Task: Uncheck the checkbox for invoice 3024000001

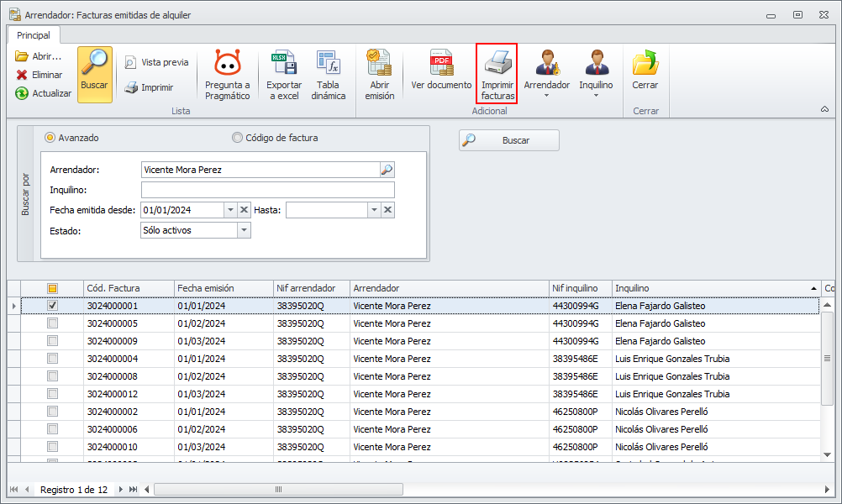Action: pyautogui.click(x=53, y=306)
